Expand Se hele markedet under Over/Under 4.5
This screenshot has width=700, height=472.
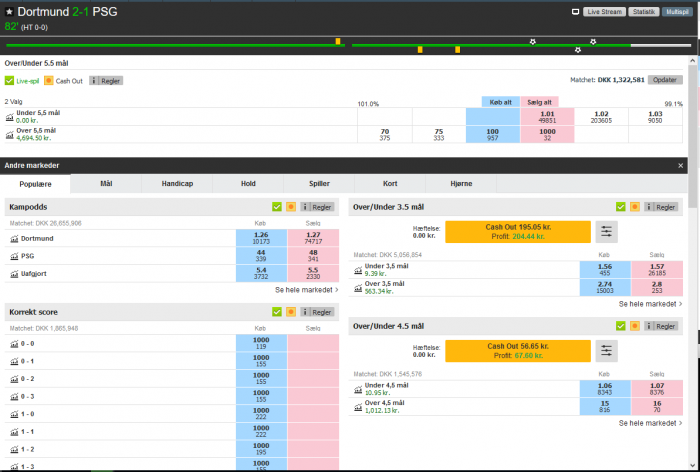click(x=650, y=423)
